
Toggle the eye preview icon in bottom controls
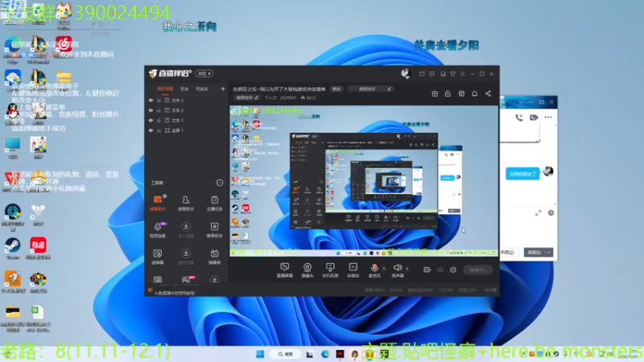tap(440, 270)
